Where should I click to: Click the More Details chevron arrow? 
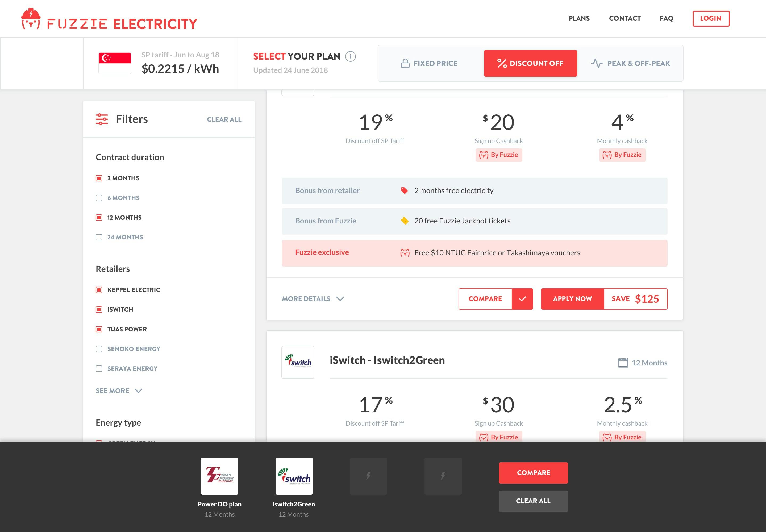340,299
